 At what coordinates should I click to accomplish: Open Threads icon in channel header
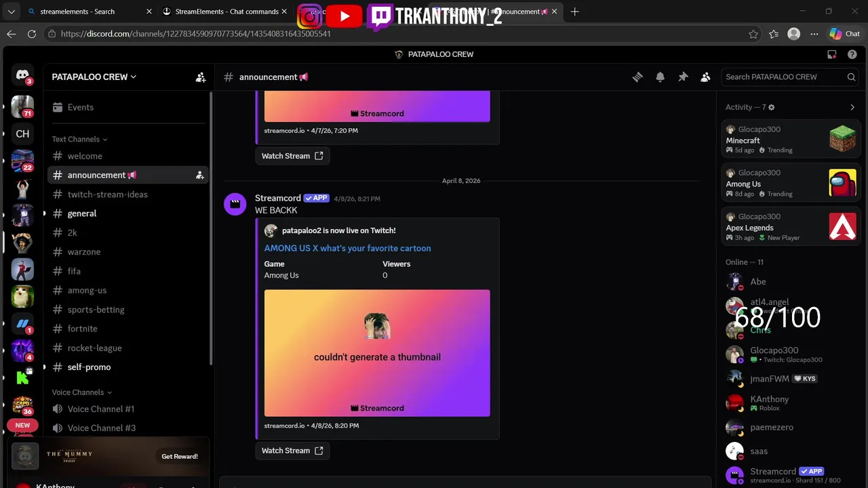[637, 77]
